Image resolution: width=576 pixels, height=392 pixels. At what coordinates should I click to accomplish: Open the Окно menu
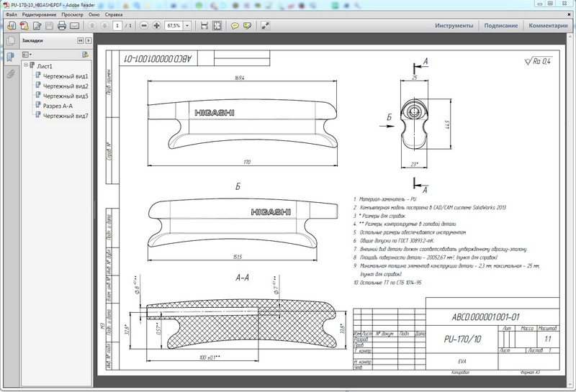(94, 14)
